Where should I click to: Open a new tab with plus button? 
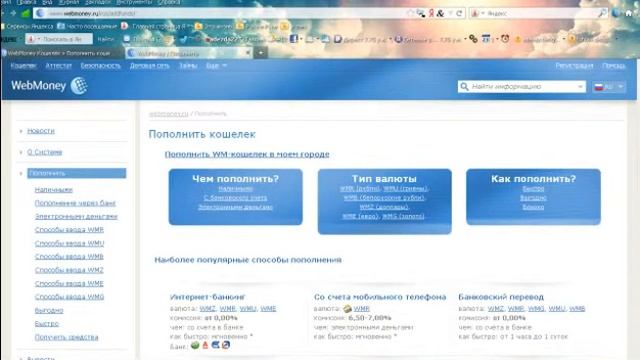click(260, 53)
